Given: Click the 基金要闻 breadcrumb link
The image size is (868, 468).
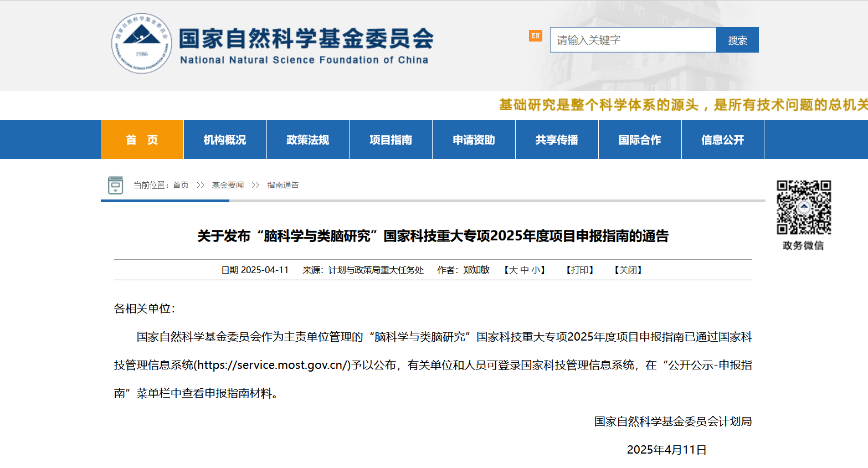Looking at the screenshot, I should point(228,185).
